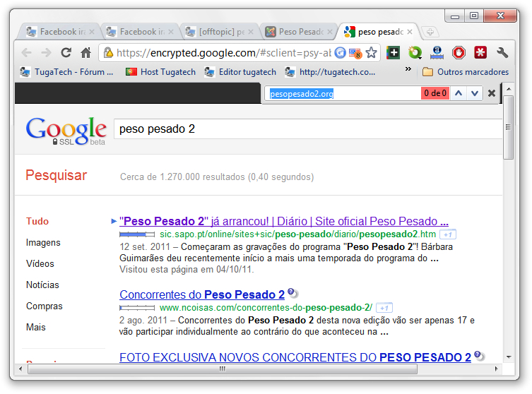
Task: Select the 'Vídeos' search filter
Action: [x=40, y=264]
